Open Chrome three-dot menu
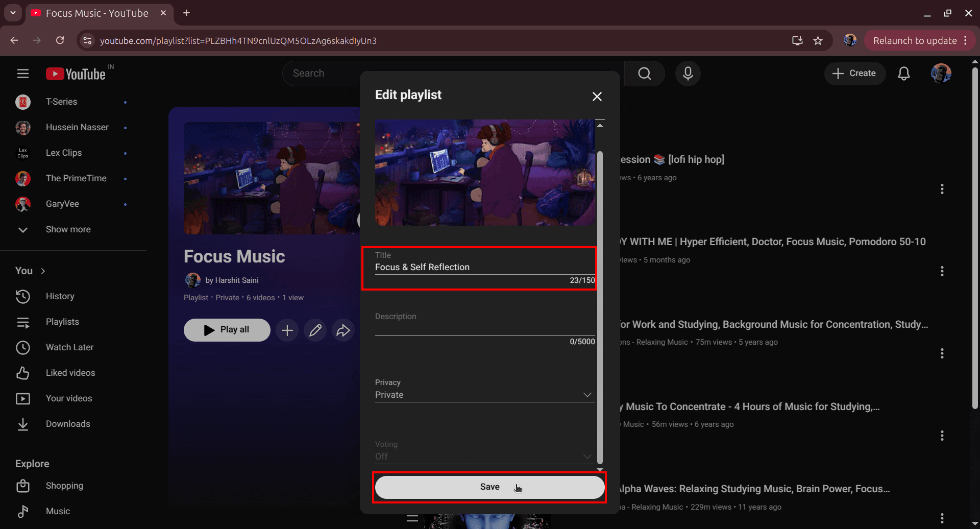980x529 pixels. pyautogui.click(x=966, y=40)
